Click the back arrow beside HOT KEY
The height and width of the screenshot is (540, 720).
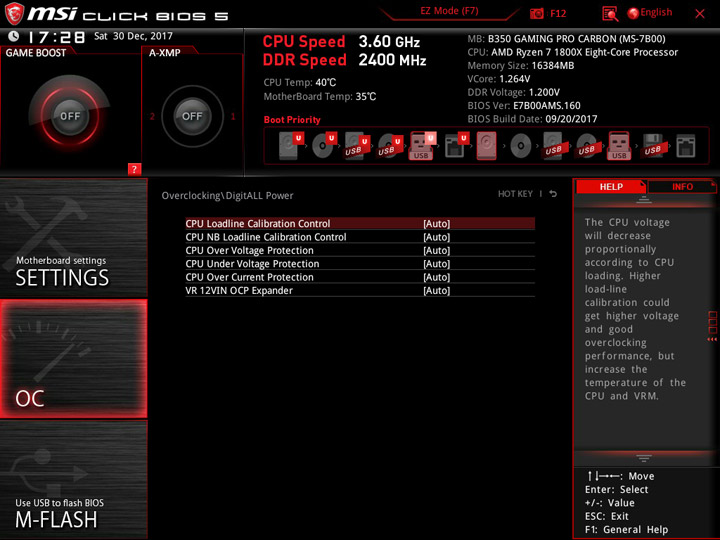pyautogui.click(x=553, y=194)
